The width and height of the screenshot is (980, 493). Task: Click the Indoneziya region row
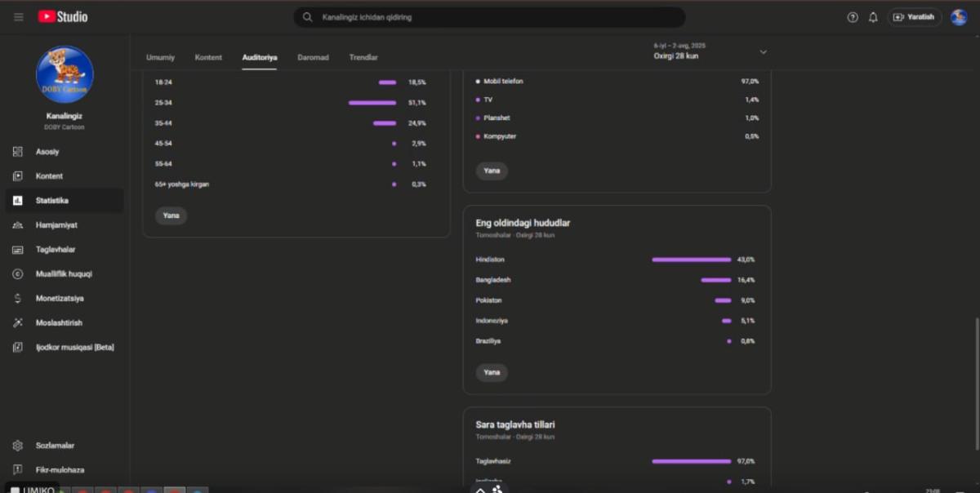pyautogui.click(x=616, y=321)
